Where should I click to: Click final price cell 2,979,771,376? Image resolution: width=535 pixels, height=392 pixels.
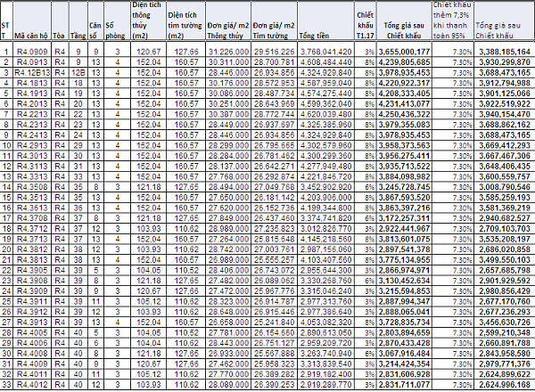(x=505, y=363)
